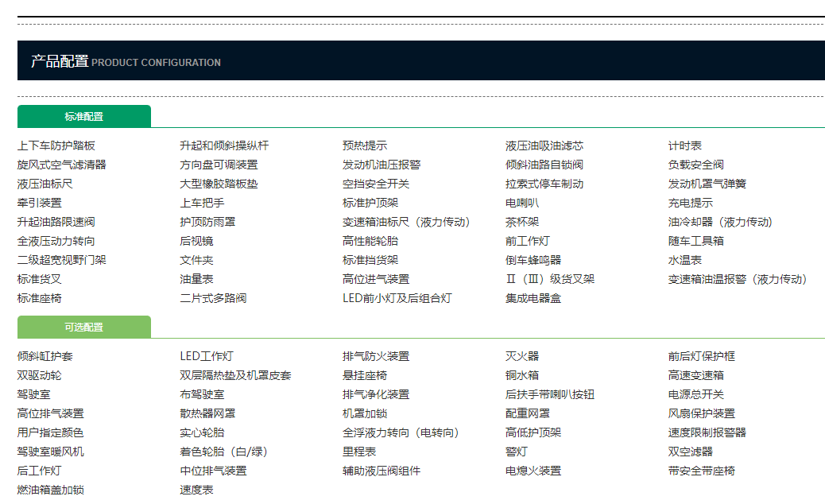The image size is (825, 504).
Task: Select the 灭火器 option
Action: 522,356
